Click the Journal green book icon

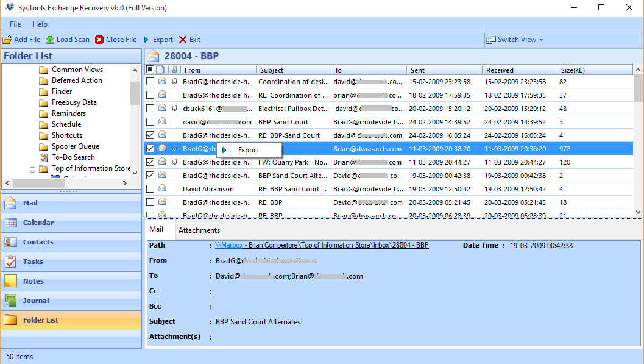point(11,301)
